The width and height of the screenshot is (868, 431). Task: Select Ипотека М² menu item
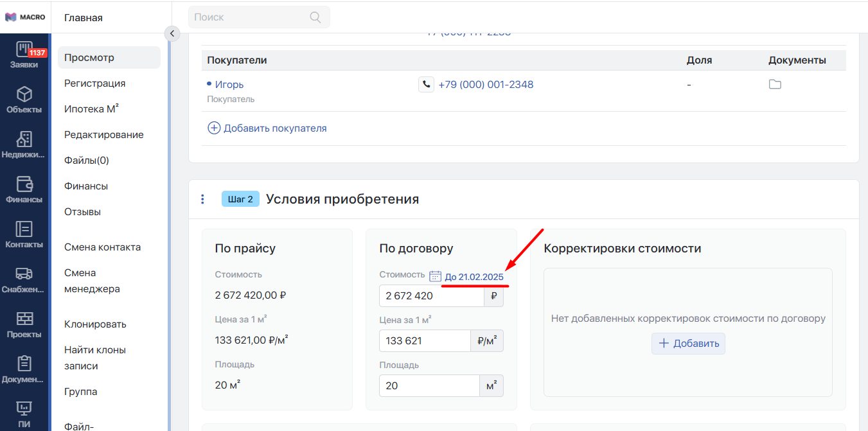[92, 109]
